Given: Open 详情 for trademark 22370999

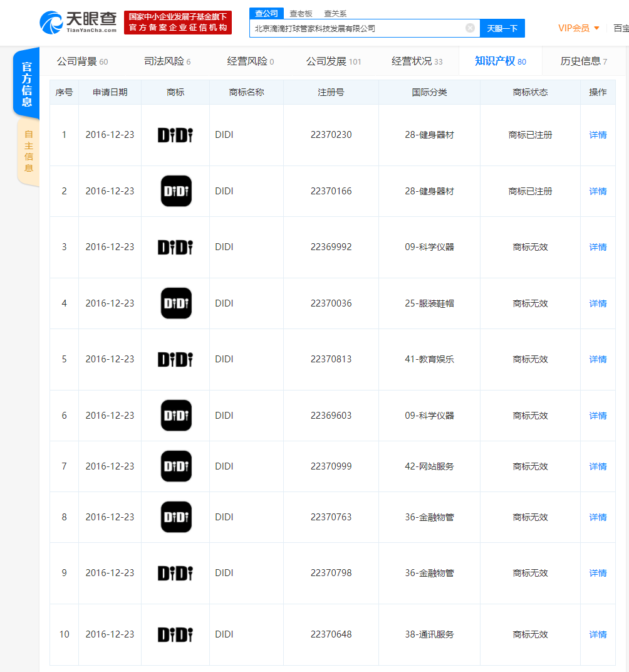Looking at the screenshot, I should pos(598,466).
